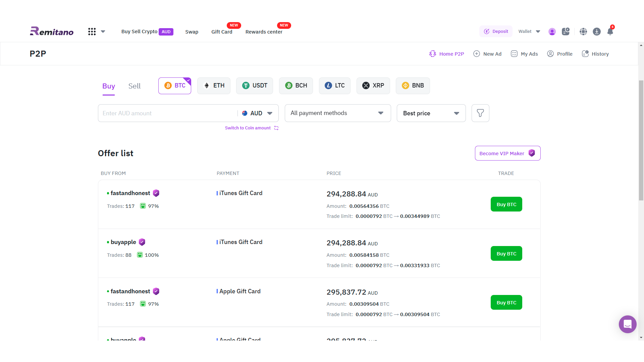The image size is (644, 362).
Task: Switch to the Sell tab
Action: point(135,86)
